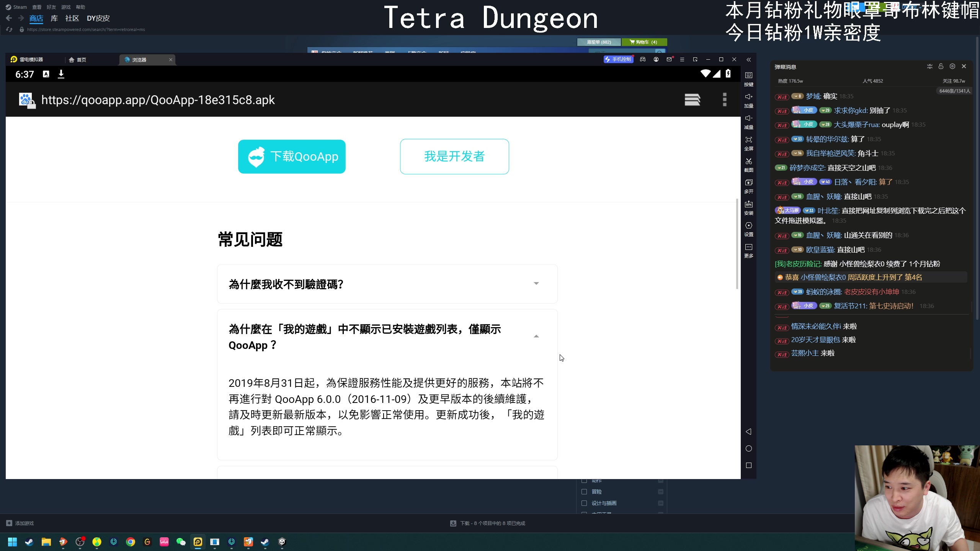The height and width of the screenshot is (551, 980).
Task: Click the Steam 购物车 (4) cart button
Action: (x=645, y=42)
